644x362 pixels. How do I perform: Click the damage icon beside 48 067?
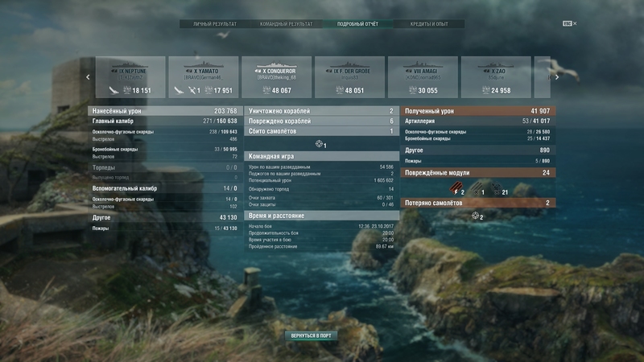(x=266, y=90)
